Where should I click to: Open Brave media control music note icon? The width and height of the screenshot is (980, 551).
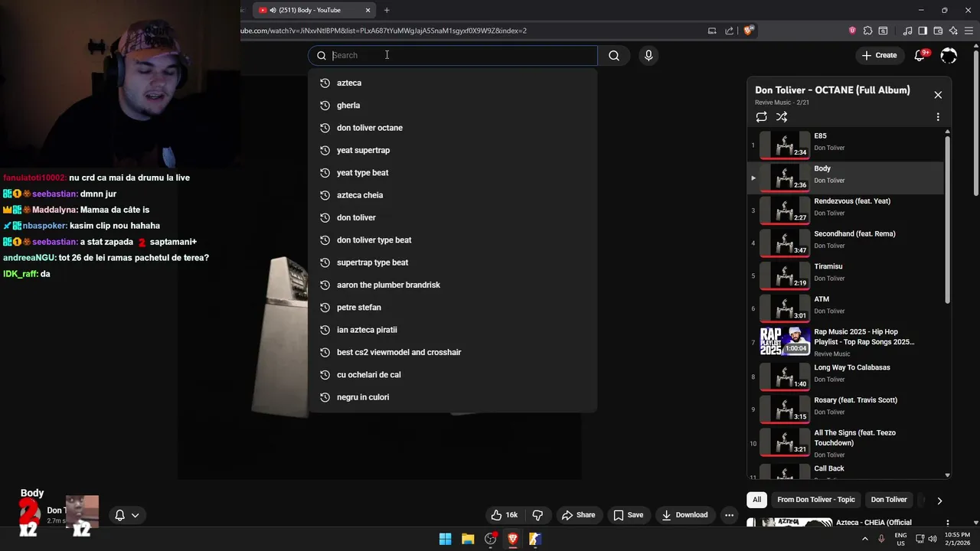pyautogui.click(x=908, y=31)
